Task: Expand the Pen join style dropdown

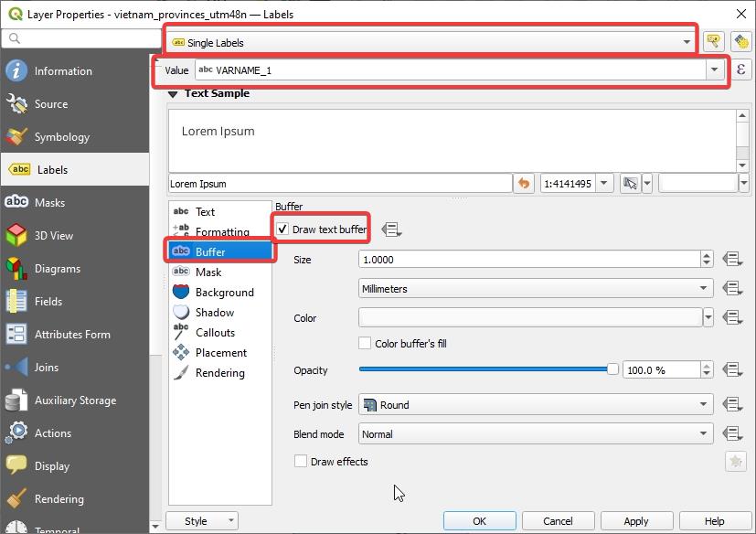Action: (536, 405)
